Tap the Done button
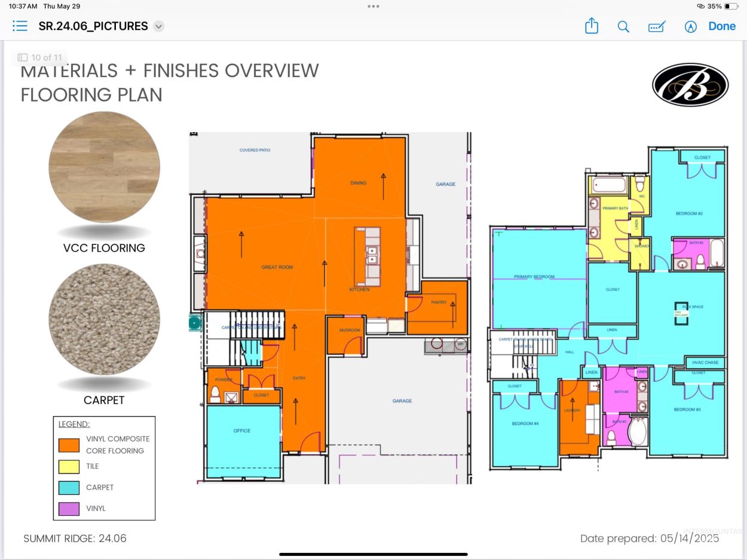This screenshot has width=747, height=560. 722,26
